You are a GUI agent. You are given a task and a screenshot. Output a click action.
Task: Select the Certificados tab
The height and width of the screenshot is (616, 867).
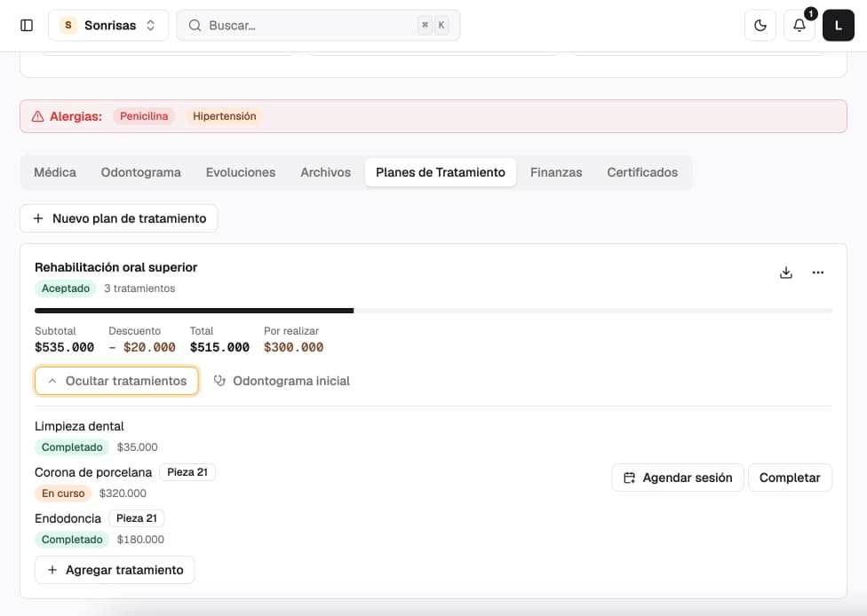coord(642,172)
